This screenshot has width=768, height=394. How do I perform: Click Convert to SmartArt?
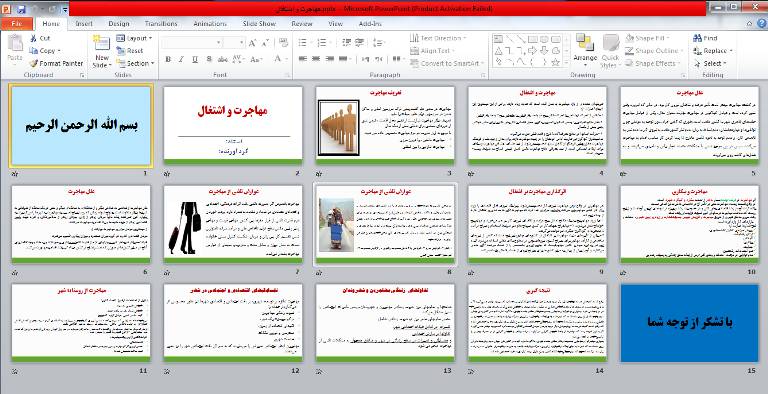click(445, 63)
